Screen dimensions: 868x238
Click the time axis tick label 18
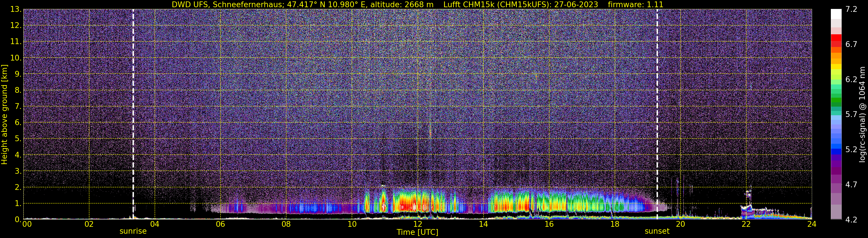(614, 224)
